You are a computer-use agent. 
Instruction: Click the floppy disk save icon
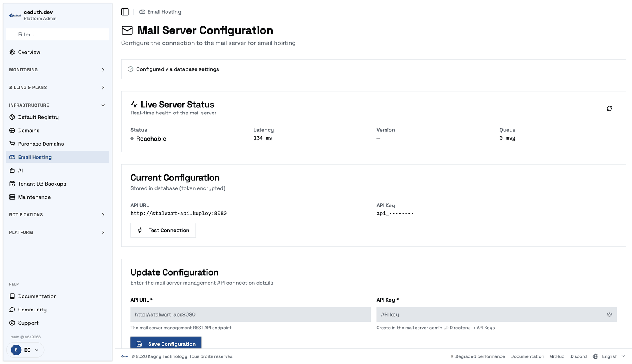click(139, 344)
